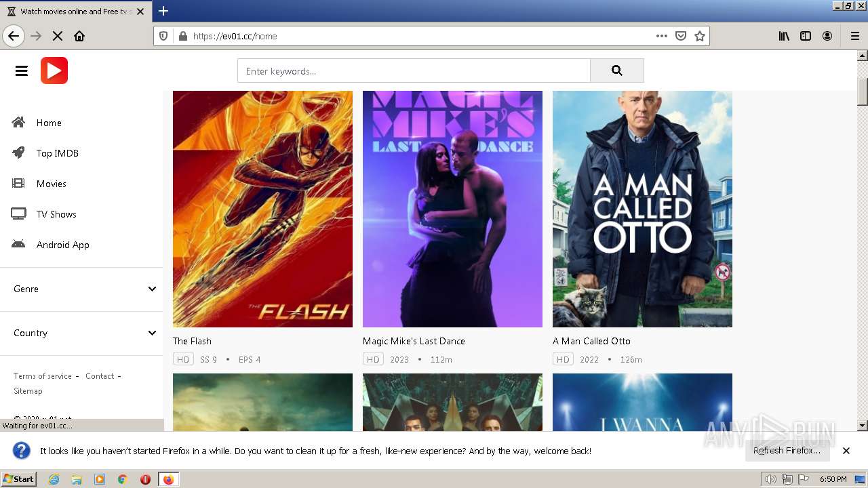Focus the Enter keywords search field
Screen dimensions: 868x488
click(414, 70)
